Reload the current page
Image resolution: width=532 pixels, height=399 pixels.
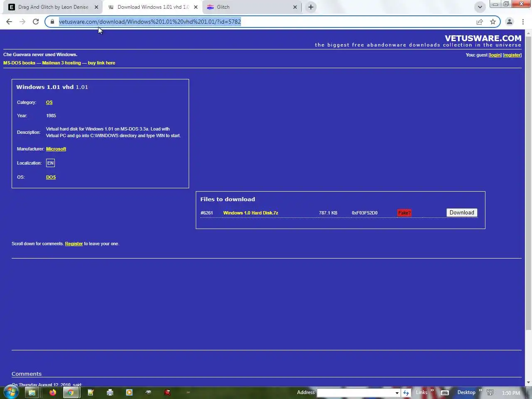click(x=36, y=22)
